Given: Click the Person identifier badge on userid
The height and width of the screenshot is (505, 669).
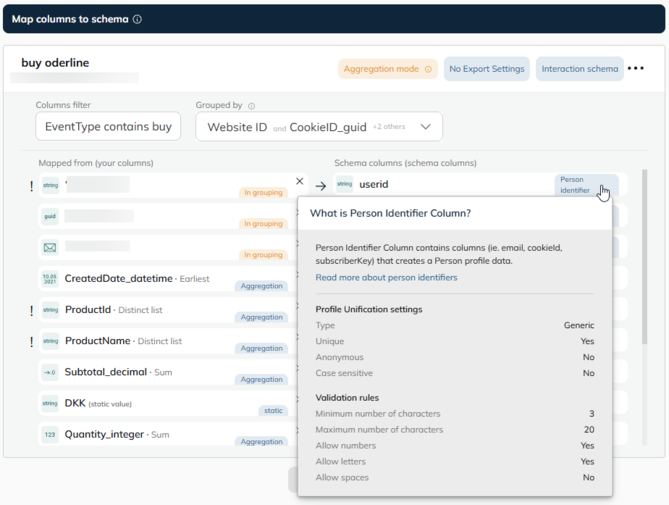Looking at the screenshot, I should coord(586,185).
